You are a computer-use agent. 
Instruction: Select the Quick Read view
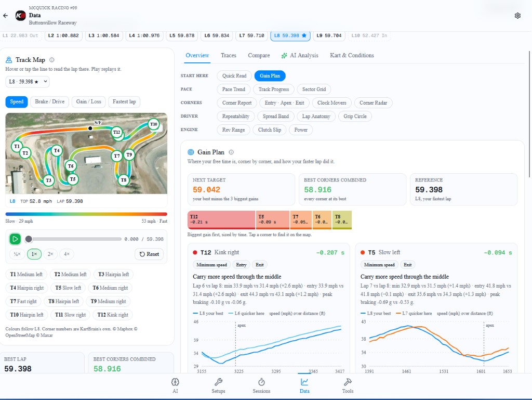click(x=234, y=76)
